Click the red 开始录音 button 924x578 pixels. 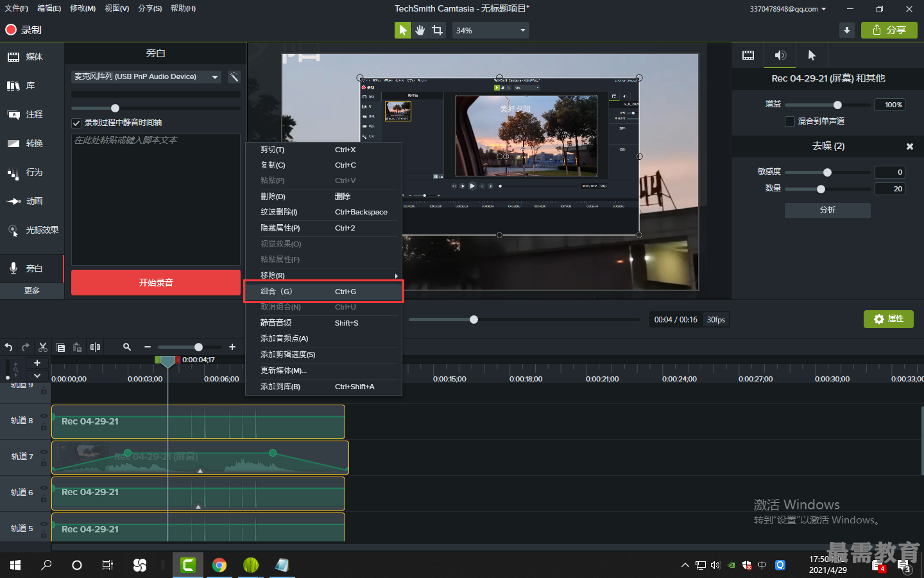(x=156, y=283)
